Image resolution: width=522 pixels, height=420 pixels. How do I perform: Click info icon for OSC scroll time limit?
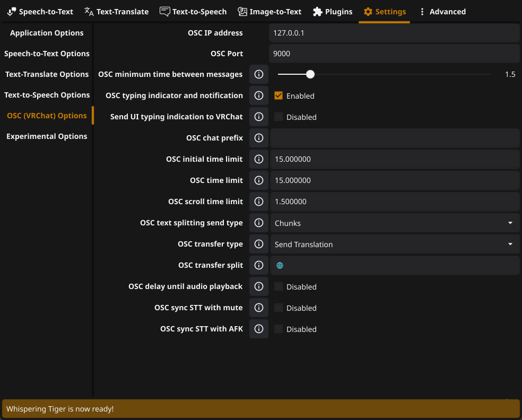pos(259,202)
